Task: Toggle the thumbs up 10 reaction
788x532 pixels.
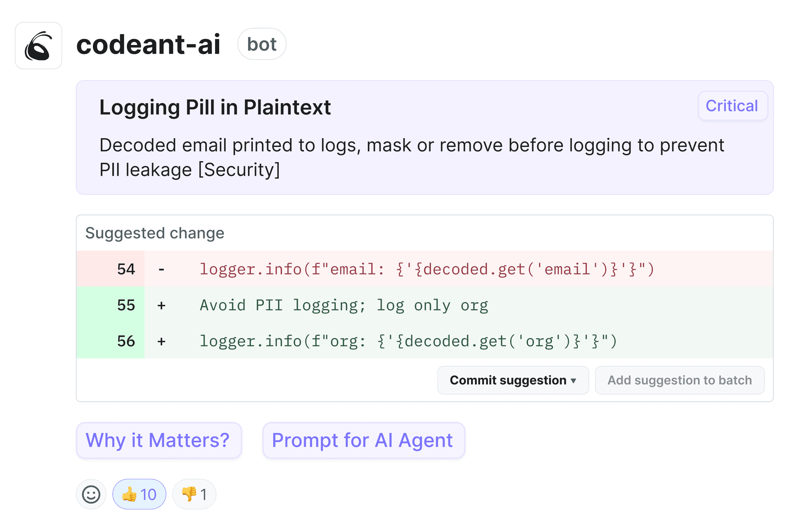Action: (139, 494)
